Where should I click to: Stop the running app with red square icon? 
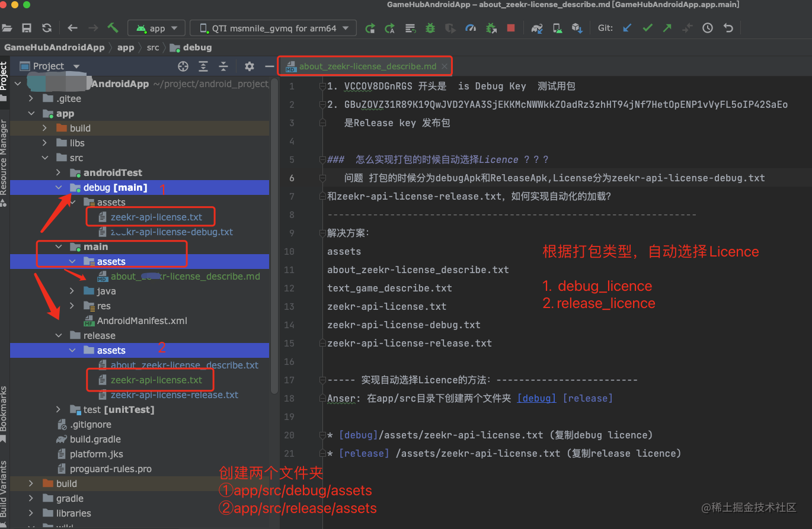pyautogui.click(x=510, y=28)
